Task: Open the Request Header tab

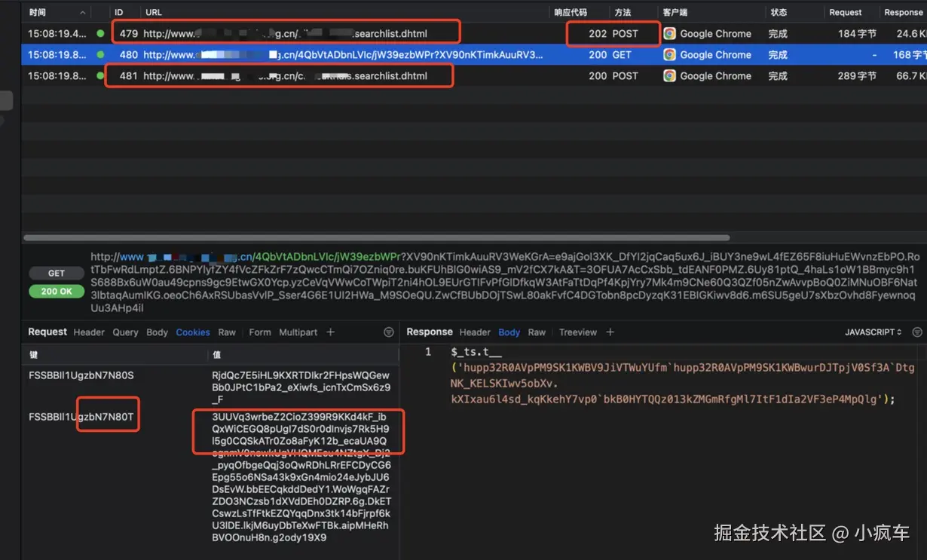Action: pyautogui.click(x=89, y=332)
